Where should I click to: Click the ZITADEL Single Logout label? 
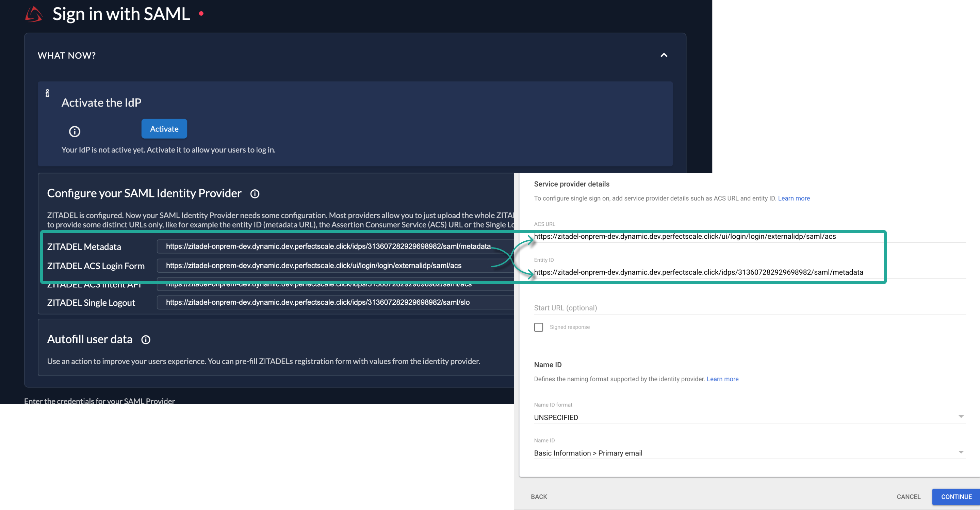point(91,303)
